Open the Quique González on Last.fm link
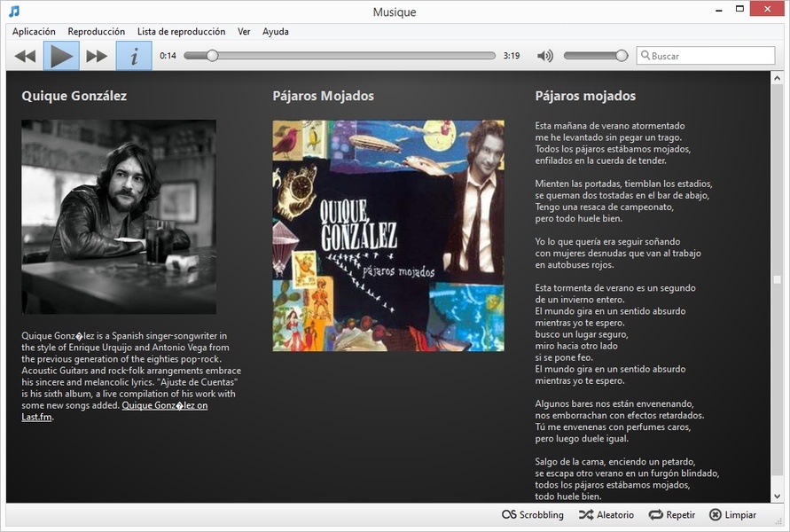Image resolution: width=790 pixels, height=532 pixels. pos(164,405)
